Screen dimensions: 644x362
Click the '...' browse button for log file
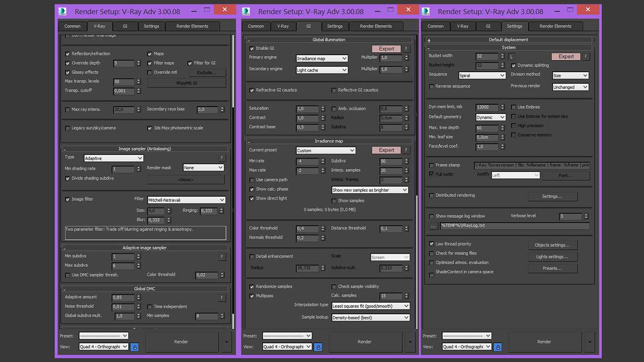click(x=433, y=226)
